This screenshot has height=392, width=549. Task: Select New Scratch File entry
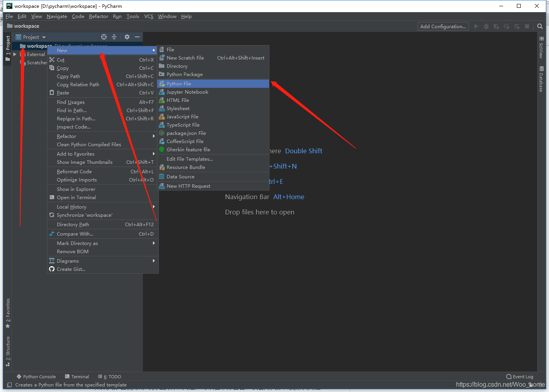pos(213,58)
